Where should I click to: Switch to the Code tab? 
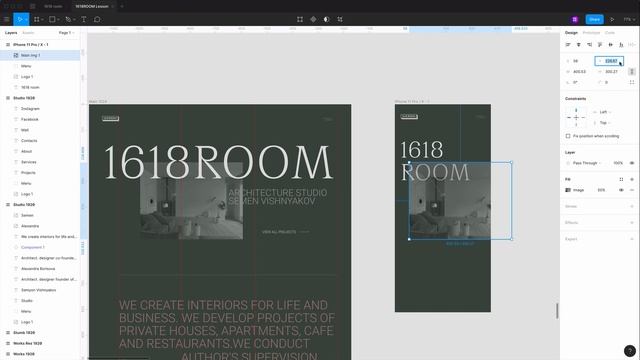610,33
